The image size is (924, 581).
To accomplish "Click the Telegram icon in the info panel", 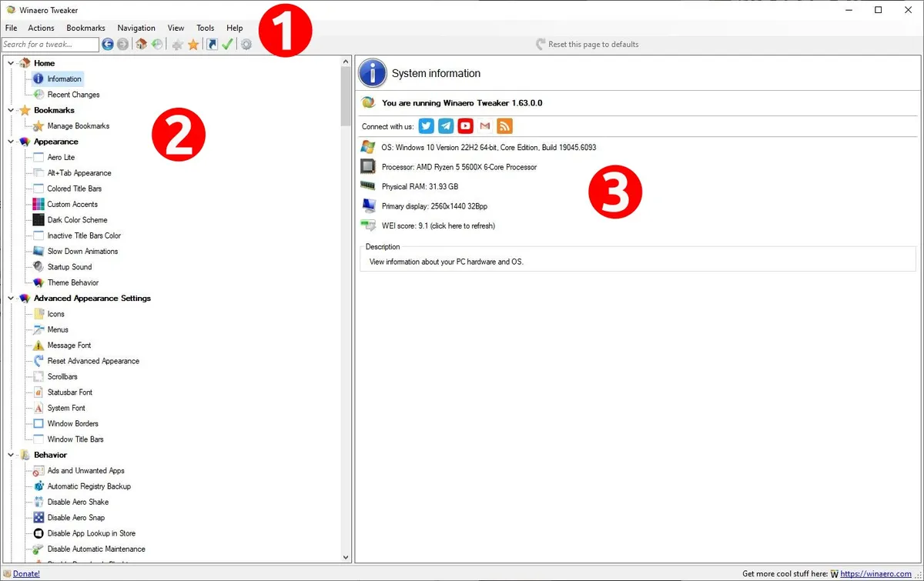I will 445,125.
